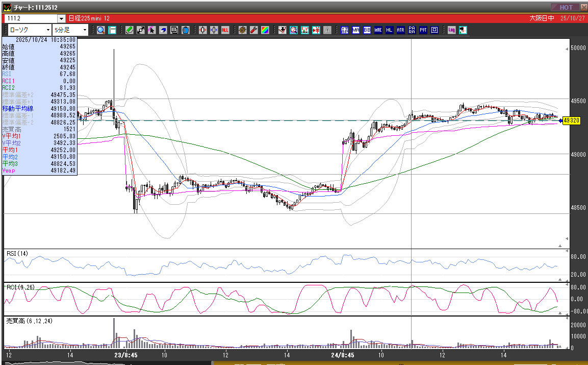Click the yellow 49320 current price marker

click(571, 120)
